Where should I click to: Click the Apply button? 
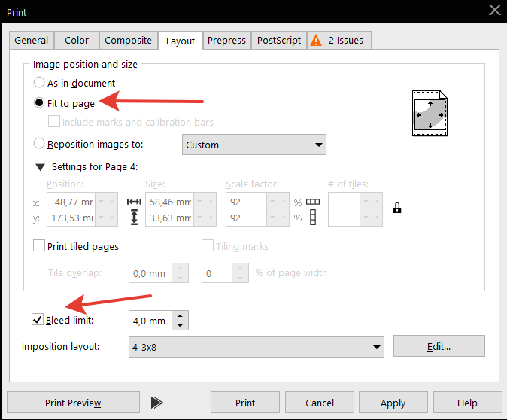click(393, 403)
